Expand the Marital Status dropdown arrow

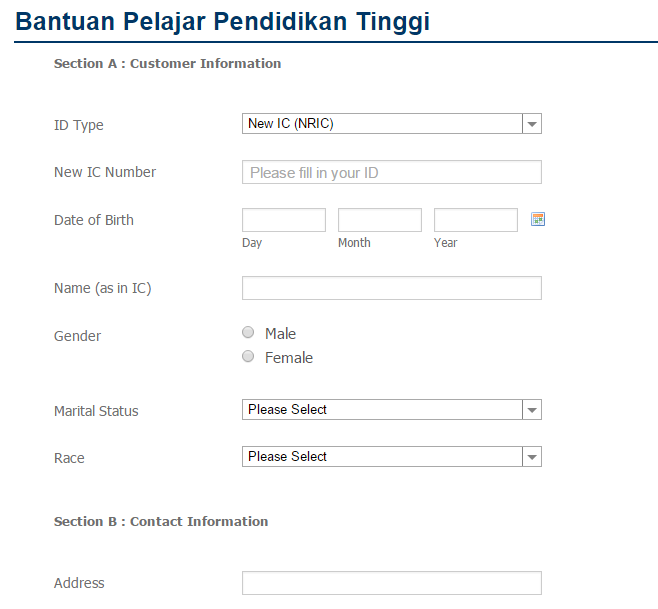pos(532,410)
